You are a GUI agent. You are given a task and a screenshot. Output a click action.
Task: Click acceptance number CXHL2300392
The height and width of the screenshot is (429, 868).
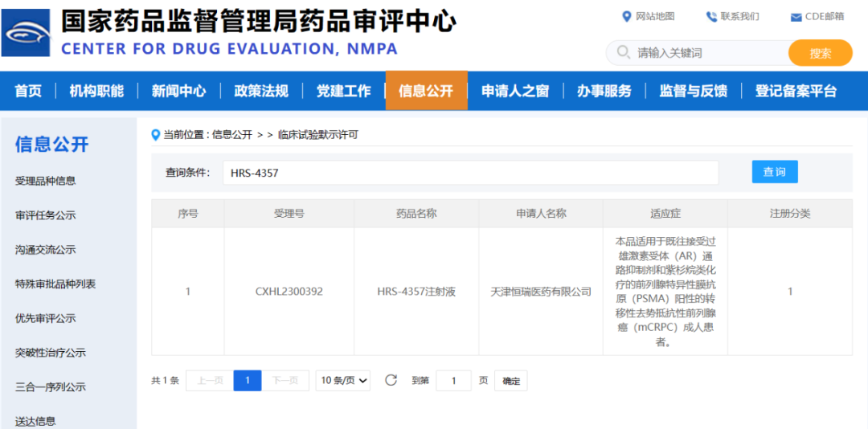click(289, 292)
